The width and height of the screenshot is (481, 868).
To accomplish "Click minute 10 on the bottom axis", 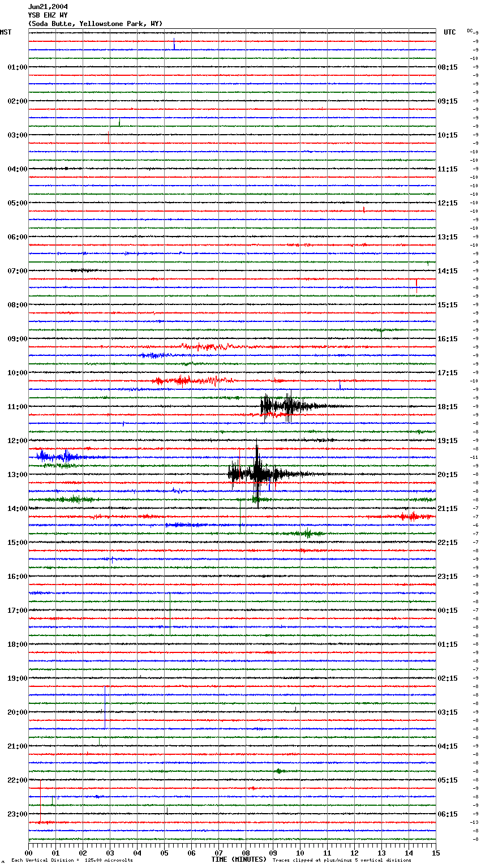I will [x=300, y=853].
